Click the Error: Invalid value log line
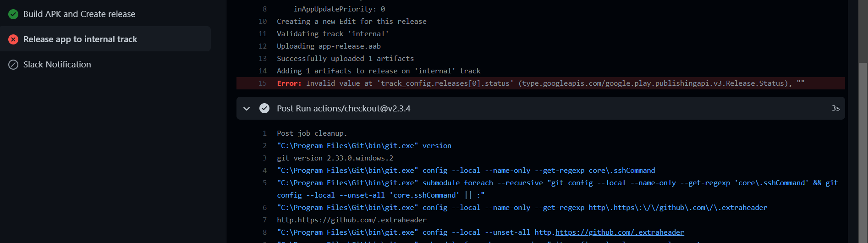 click(x=541, y=83)
